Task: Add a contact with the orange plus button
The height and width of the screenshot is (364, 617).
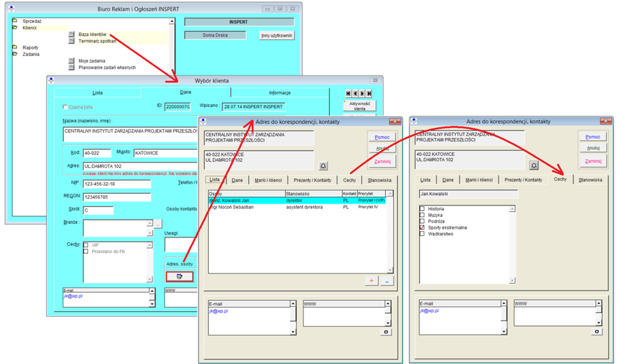Action: (x=371, y=281)
